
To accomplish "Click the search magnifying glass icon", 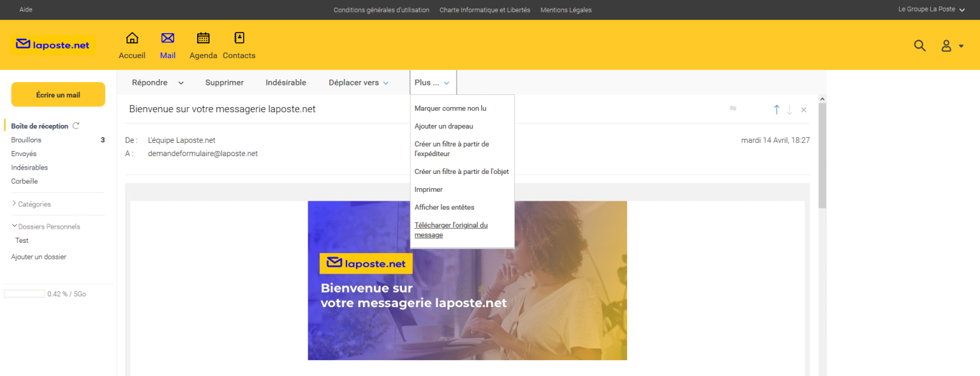I will (919, 46).
